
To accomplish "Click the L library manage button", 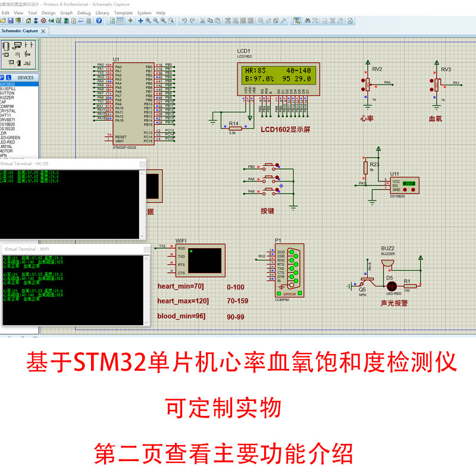I will [x=8, y=77].
